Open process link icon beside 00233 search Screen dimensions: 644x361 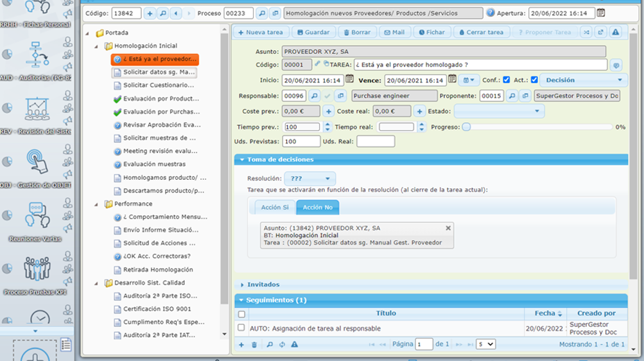point(275,13)
